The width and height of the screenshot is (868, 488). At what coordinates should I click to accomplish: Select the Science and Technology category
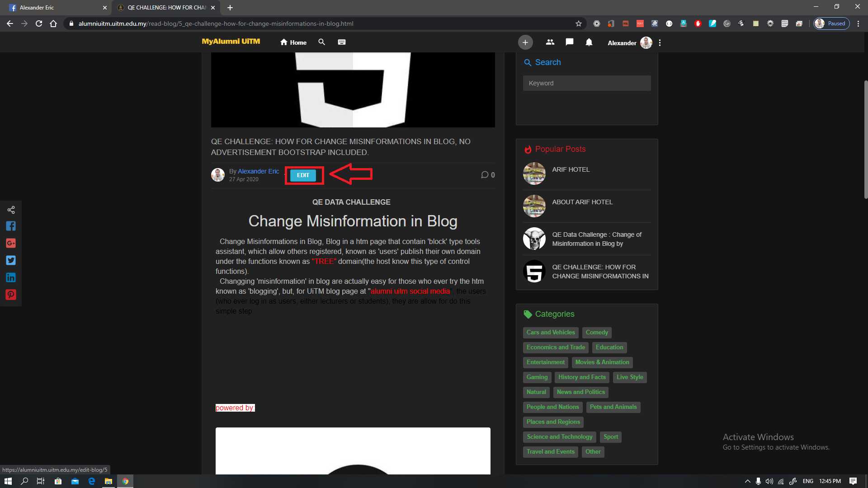560,437
